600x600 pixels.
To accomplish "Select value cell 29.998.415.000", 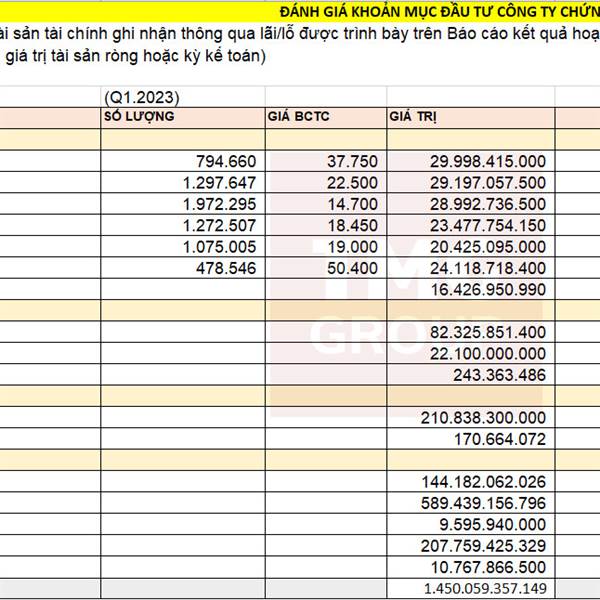I will pyautogui.click(x=471, y=161).
